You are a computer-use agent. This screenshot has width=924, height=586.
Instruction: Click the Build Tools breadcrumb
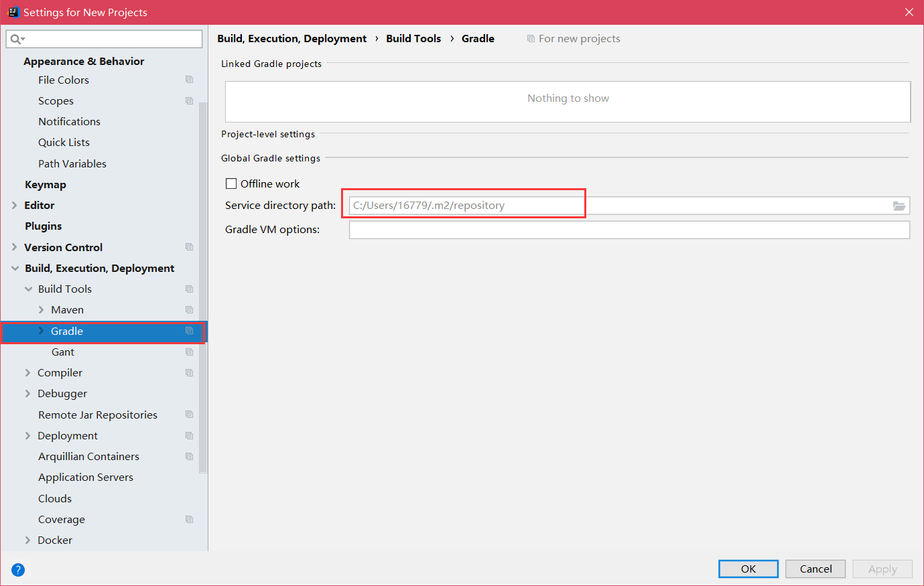pos(413,39)
